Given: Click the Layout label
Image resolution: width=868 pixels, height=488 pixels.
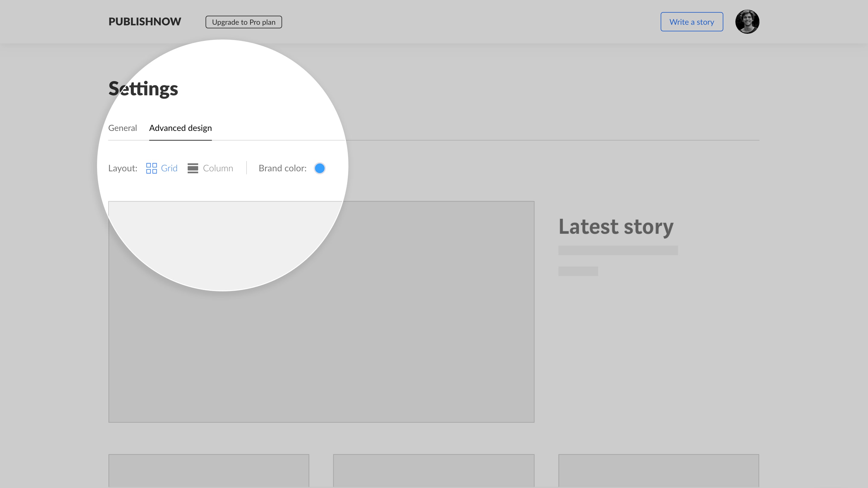Looking at the screenshot, I should click(123, 168).
